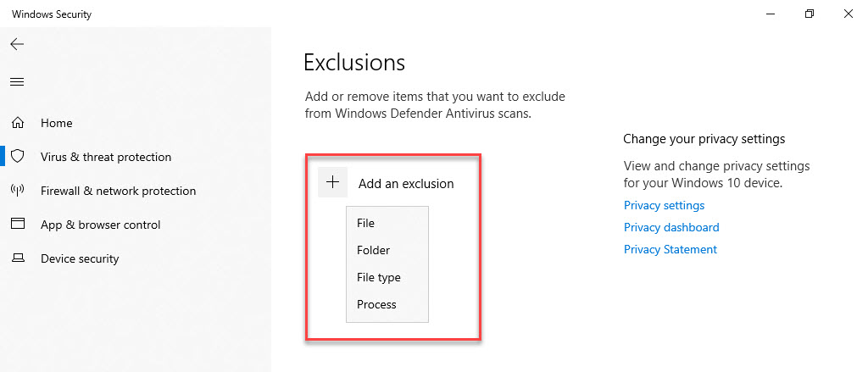Open Firewall & network protection section
Screen dimensions: 868x372
(118, 191)
